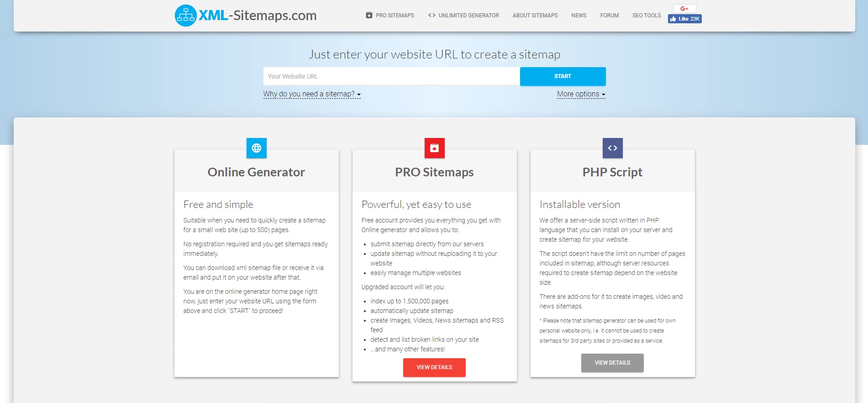Open the UNLIMITED GENERATOR page
This screenshot has height=403, width=868.
pos(468,15)
